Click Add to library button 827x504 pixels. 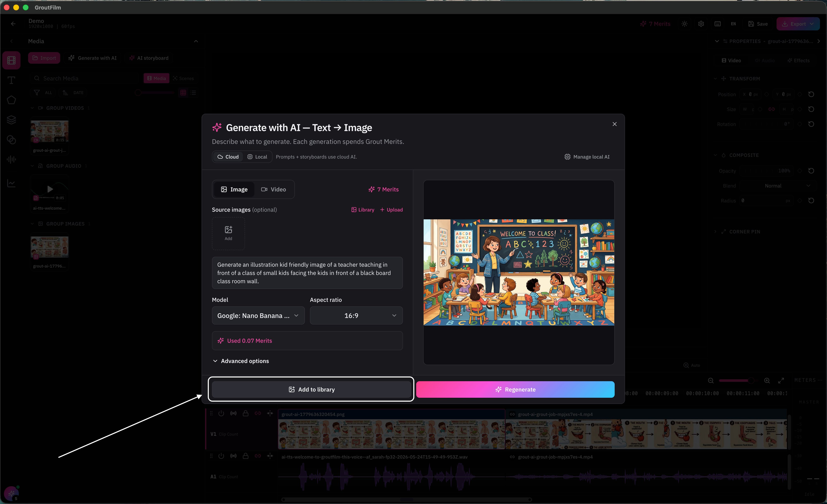click(311, 389)
